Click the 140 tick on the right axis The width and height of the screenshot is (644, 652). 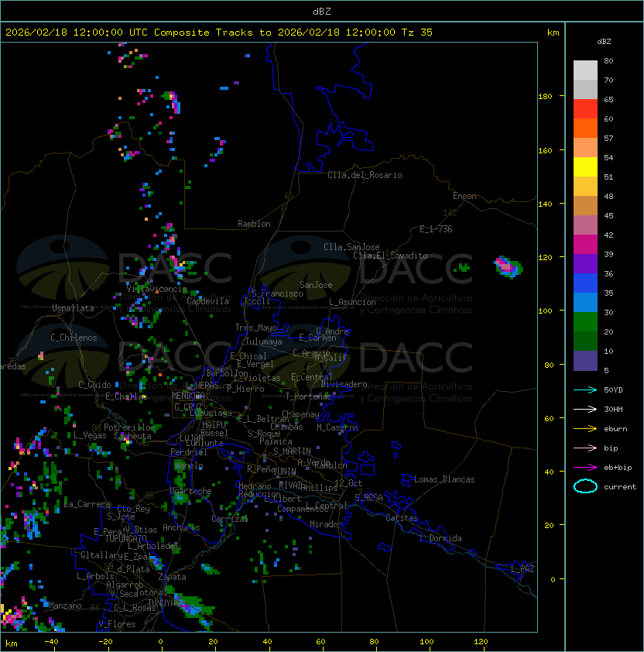click(545, 204)
